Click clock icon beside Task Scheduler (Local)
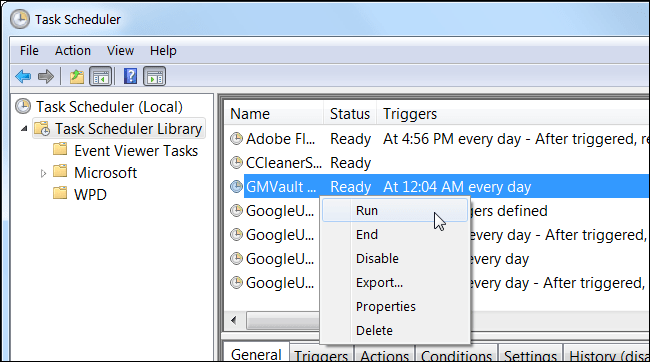The height and width of the screenshot is (362, 650). [x=23, y=107]
